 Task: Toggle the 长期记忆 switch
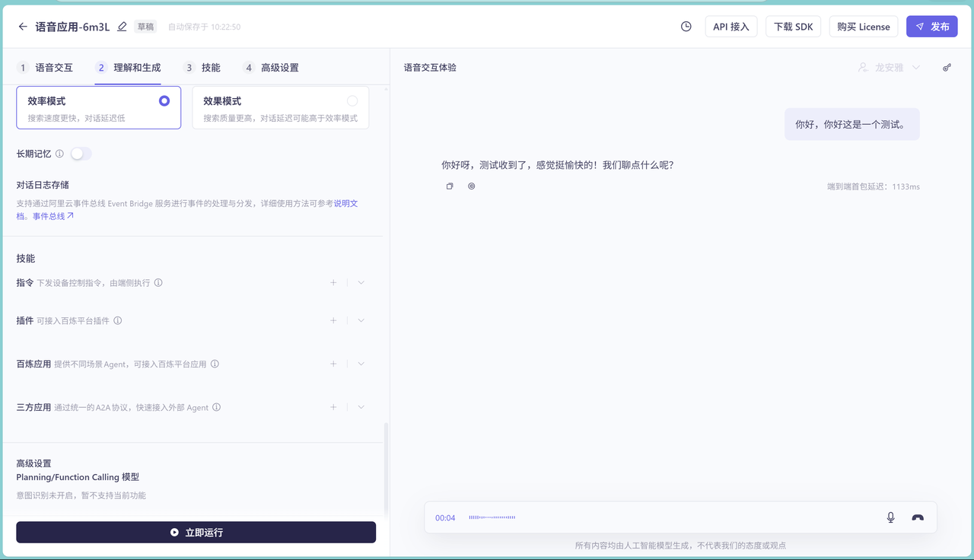tap(81, 154)
